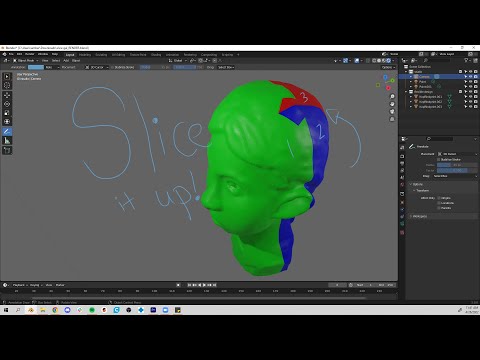Adjust Radius slider in Properties tool panel
Screen dimensions: 480x360
pyautogui.click(x=457, y=165)
